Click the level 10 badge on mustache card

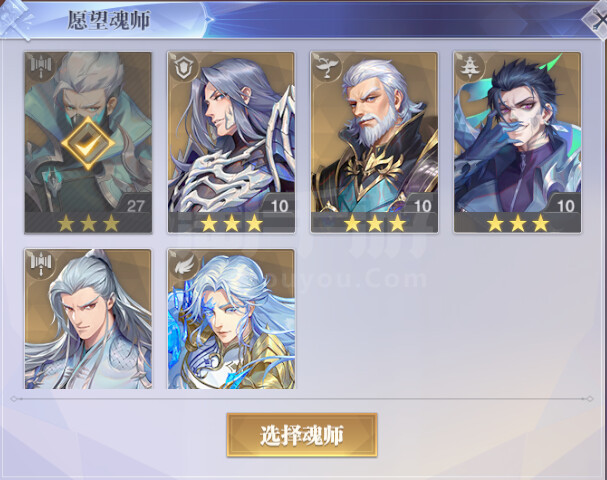pos(565,206)
